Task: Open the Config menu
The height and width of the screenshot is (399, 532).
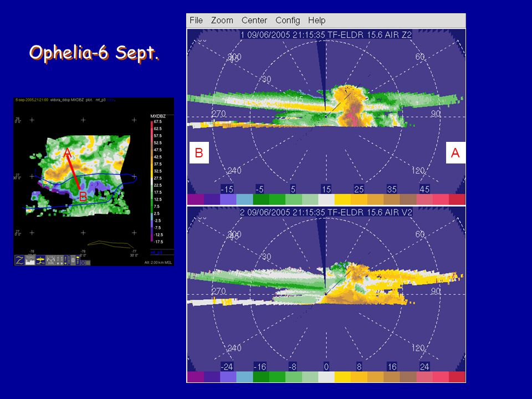Action: [x=288, y=21]
